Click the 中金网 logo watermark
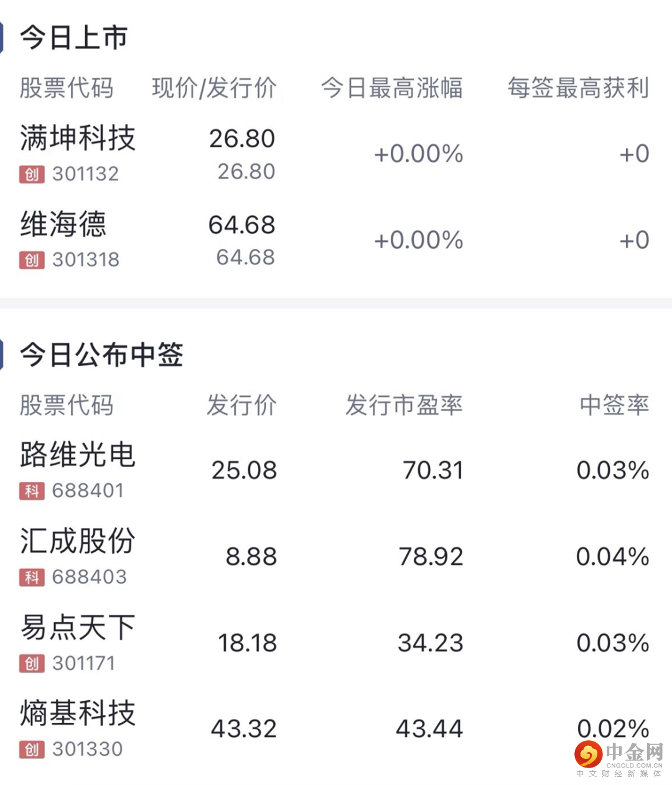672x785 pixels. [619, 758]
